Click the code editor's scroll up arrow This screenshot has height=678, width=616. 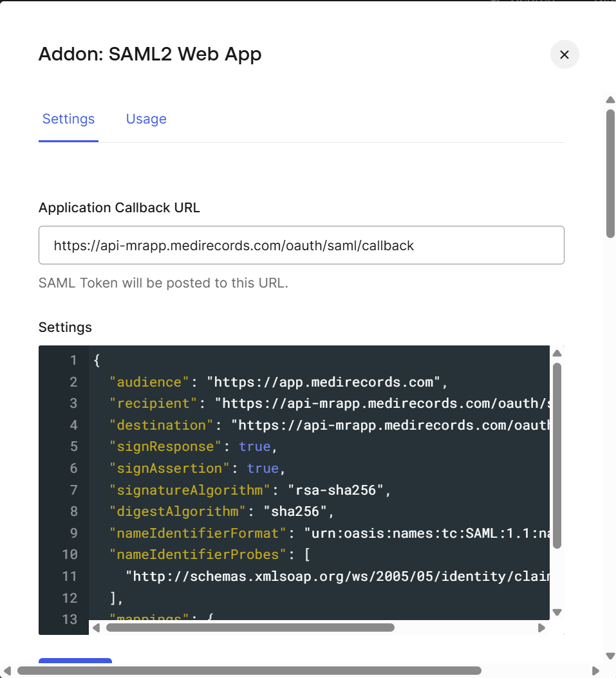(557, 353)
